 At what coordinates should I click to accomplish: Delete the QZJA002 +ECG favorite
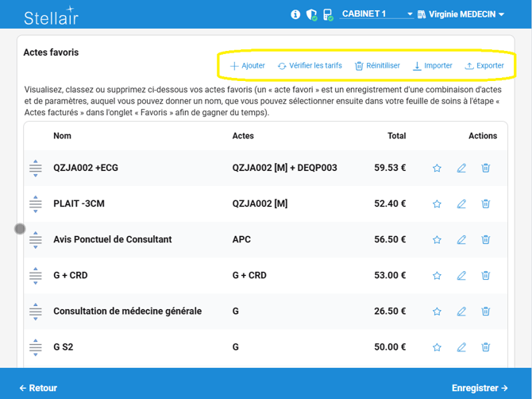click(486, 169)
